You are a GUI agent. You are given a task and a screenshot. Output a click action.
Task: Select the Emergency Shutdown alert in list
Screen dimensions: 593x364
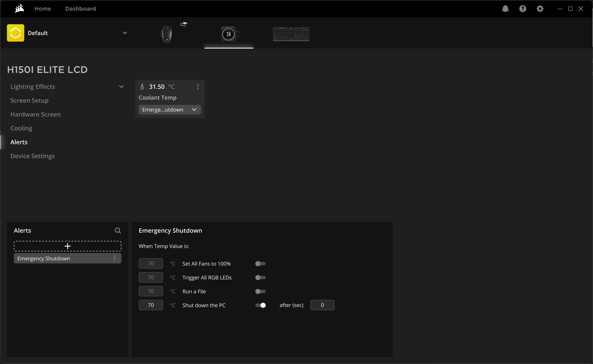(67, 258)
